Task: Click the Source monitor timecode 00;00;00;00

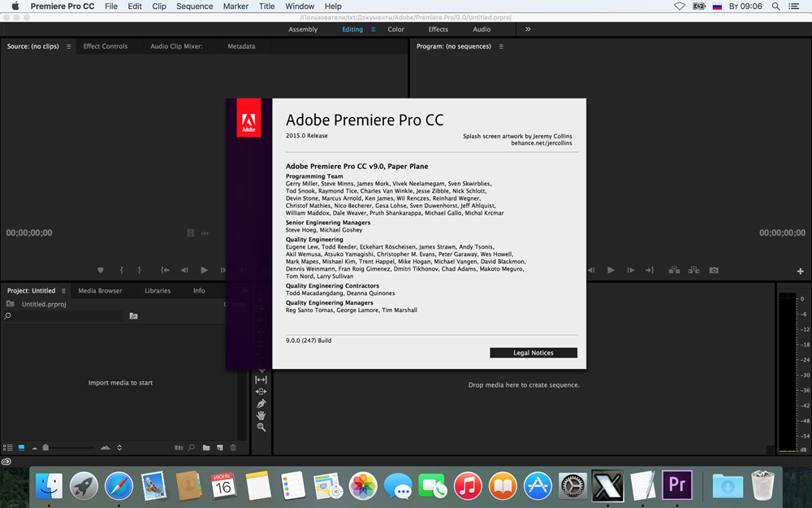Action: 29,232
